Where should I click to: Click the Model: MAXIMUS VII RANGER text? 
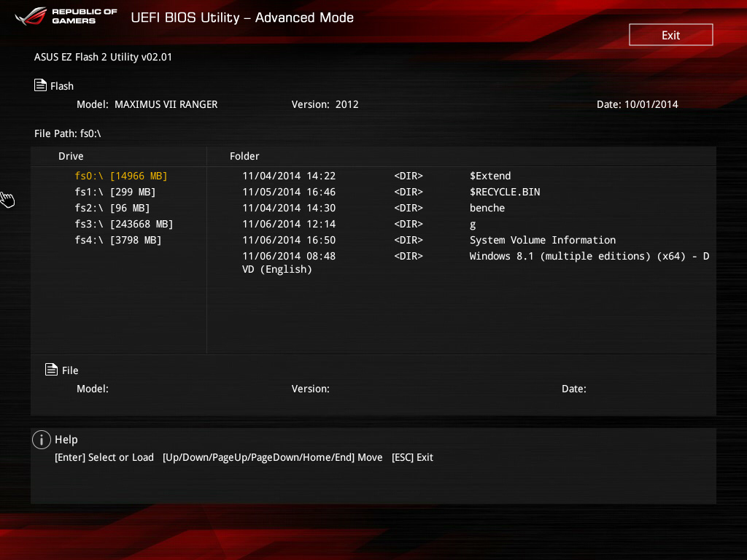coord(147,104)
